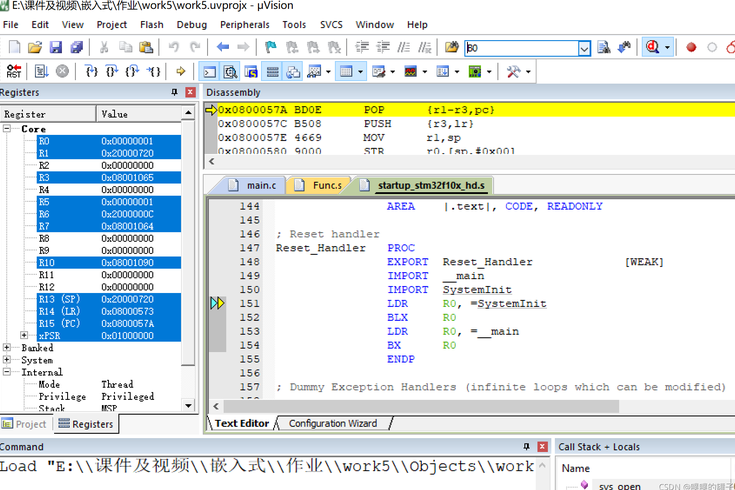Click the Find in document icon
This screenshot has height=490, width=735.
pos(604,47)
